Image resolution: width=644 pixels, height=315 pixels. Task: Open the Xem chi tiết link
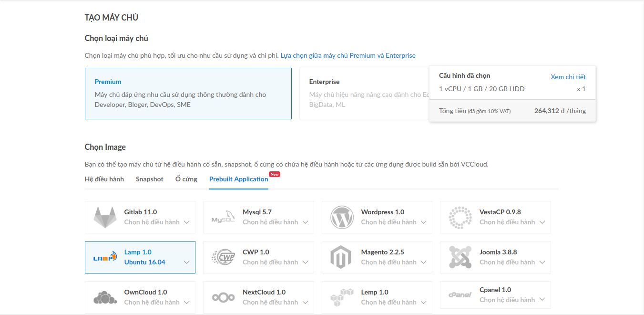[568, 77]
